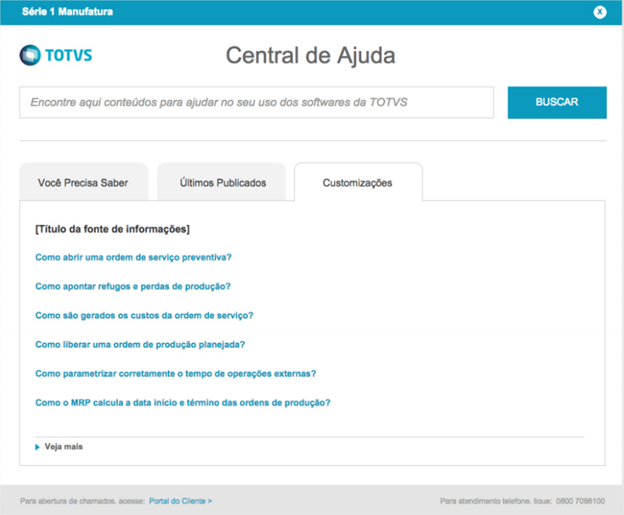Click the phone number 0800 7098100

(580, 501)
